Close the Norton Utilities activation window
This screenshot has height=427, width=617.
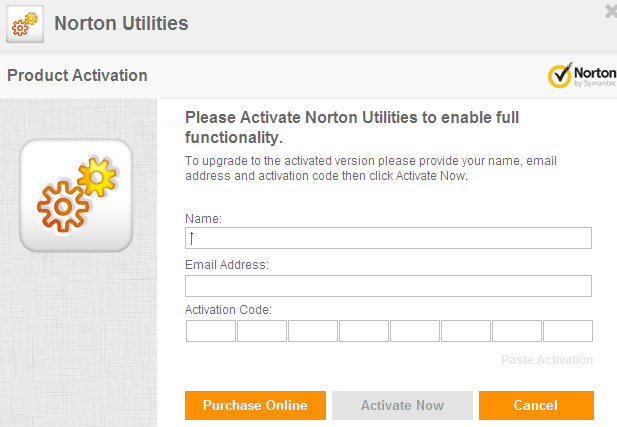(x=610, y=12)
